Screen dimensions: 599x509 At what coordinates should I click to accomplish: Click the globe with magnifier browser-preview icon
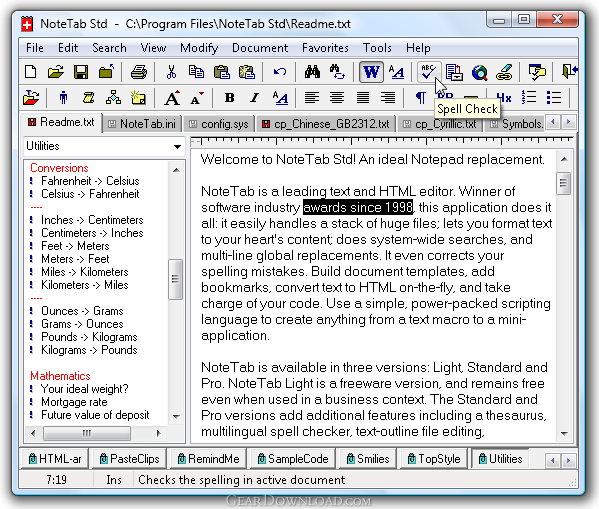(479, 72)
